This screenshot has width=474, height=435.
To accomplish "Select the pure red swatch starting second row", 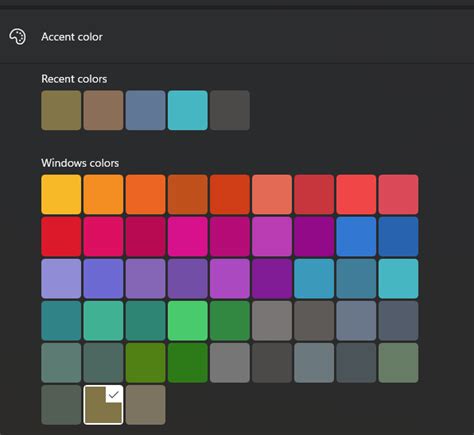I will pyautogui.click(x=61, y=237).
